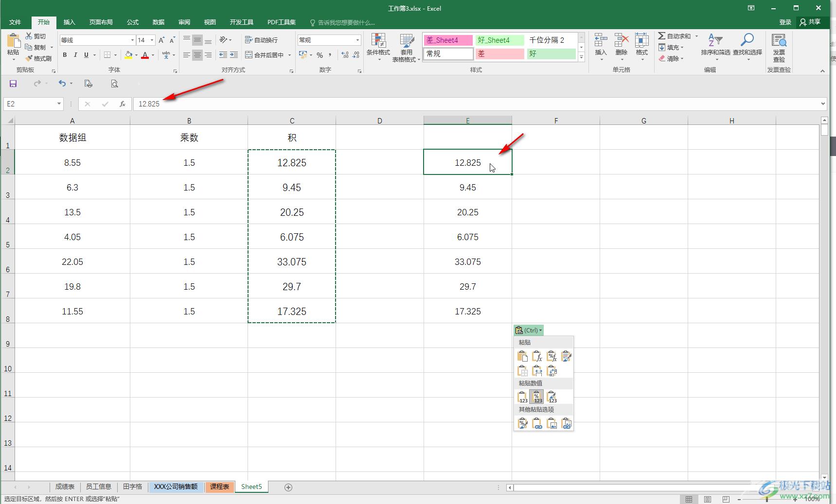Choose Values & Source Formatting paste option
836x504 pixels.
tap(552, 398)
